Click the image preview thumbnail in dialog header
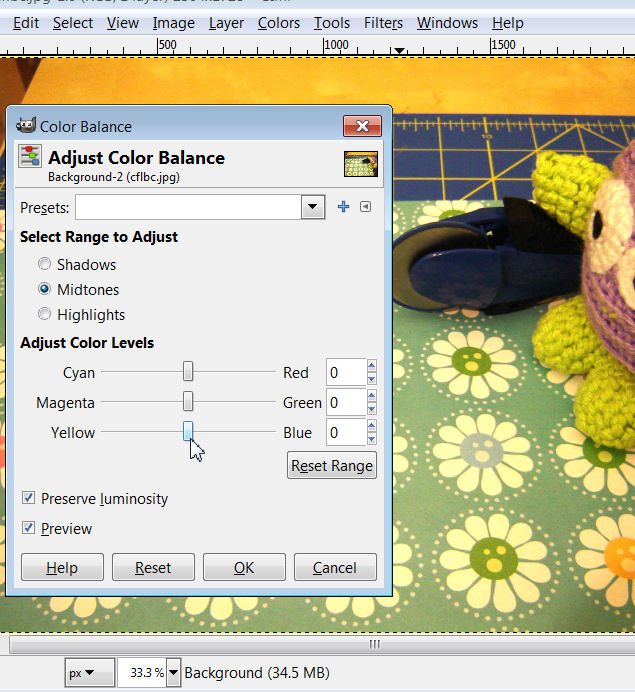This screenshot has height=692, width=635. pyautogui.click(x=361, y=164)
